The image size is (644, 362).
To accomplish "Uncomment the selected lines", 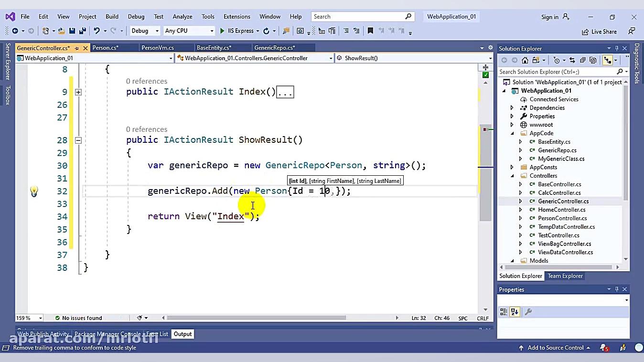I will point(356,31).
